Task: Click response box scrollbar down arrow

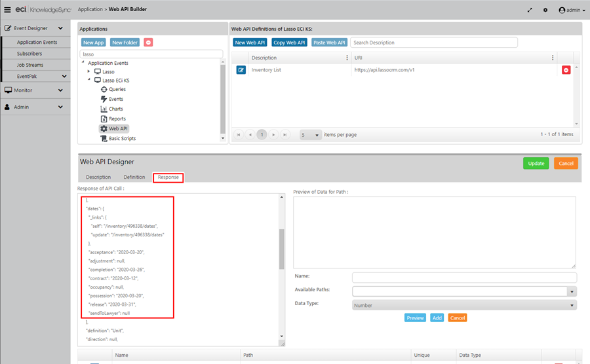Action: pos(281,337)
